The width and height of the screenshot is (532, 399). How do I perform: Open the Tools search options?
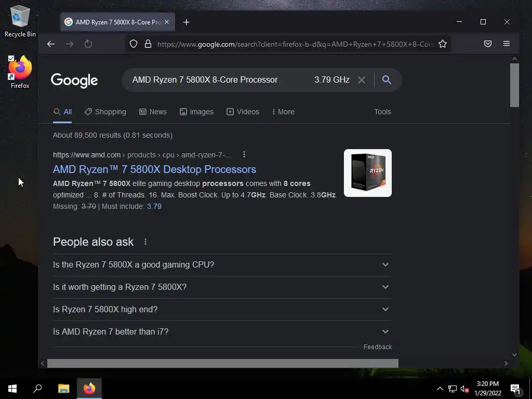(382, 112)
